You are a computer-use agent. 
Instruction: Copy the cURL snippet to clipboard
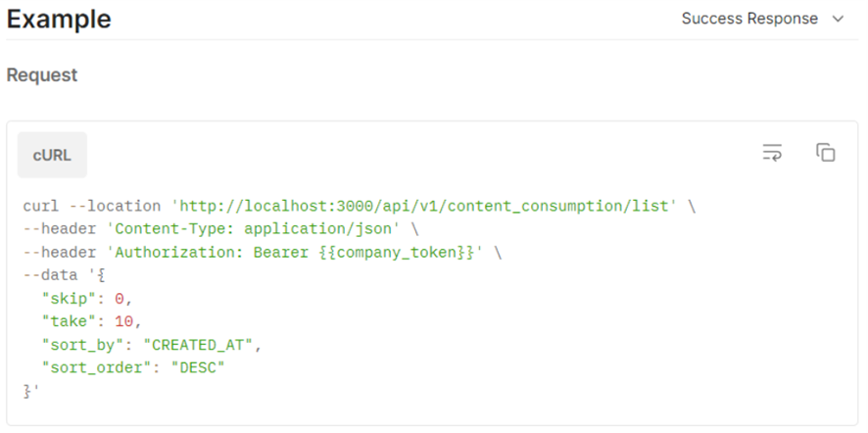tap(825, 153)
